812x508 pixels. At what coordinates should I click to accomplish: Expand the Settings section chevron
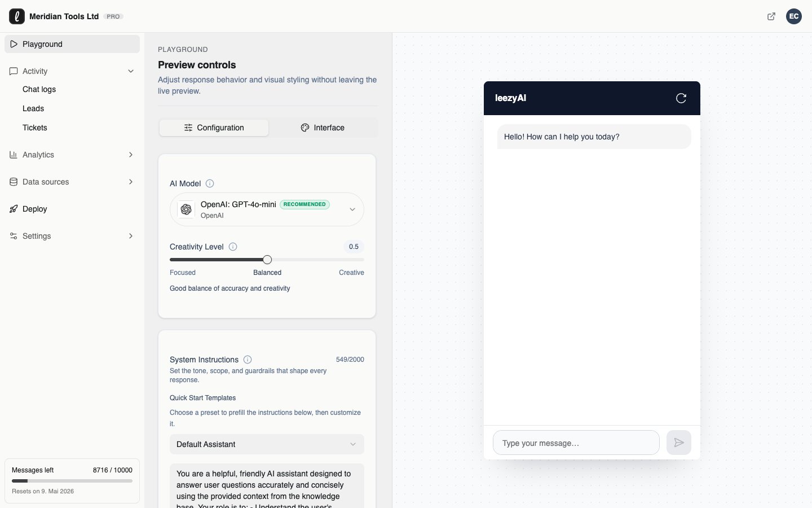point(131,236)
